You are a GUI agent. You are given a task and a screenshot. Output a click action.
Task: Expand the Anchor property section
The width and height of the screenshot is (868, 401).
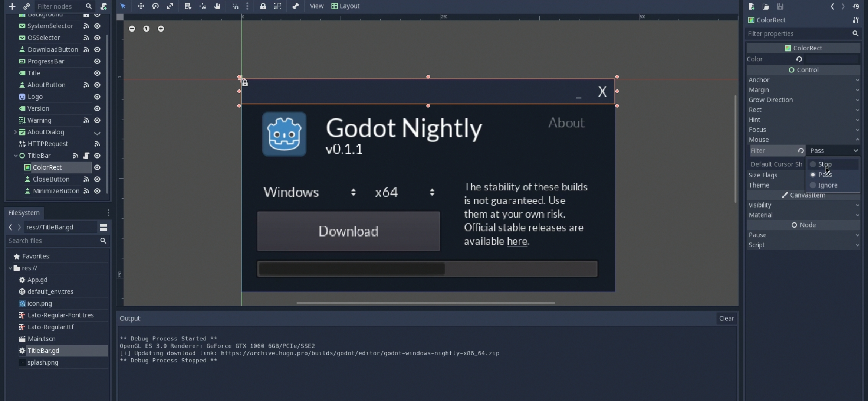pos(803,80)
